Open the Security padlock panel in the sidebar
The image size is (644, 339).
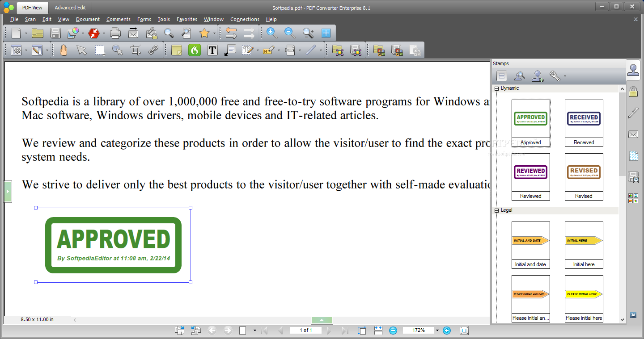pos(633,92)
